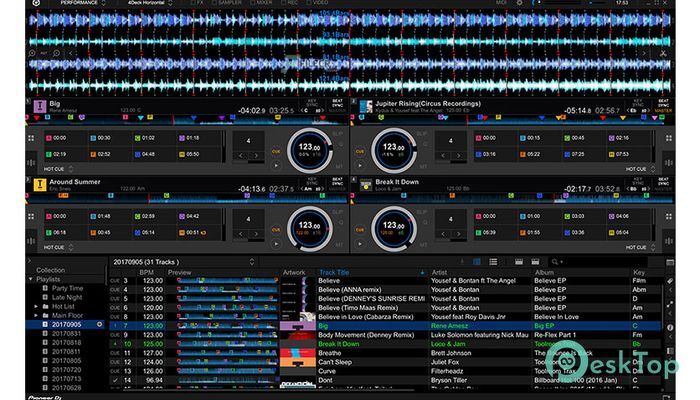The image size is (700, 400).
Task: Click the CUE button on deck 4
Action: 360,229
